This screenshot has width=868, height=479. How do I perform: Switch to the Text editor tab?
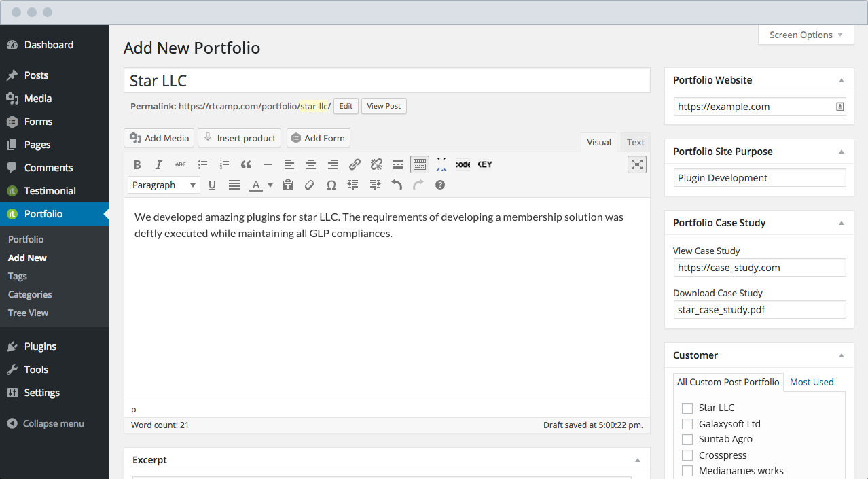pos(635,142)
